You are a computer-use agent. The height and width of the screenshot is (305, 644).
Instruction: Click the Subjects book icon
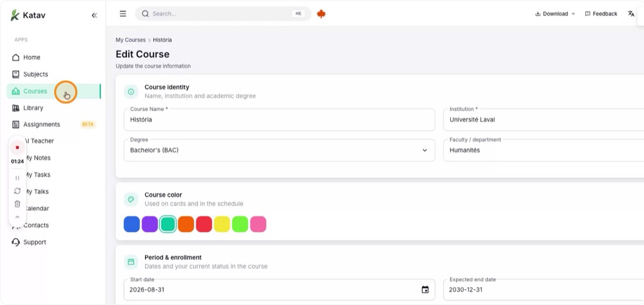[16, 74]
